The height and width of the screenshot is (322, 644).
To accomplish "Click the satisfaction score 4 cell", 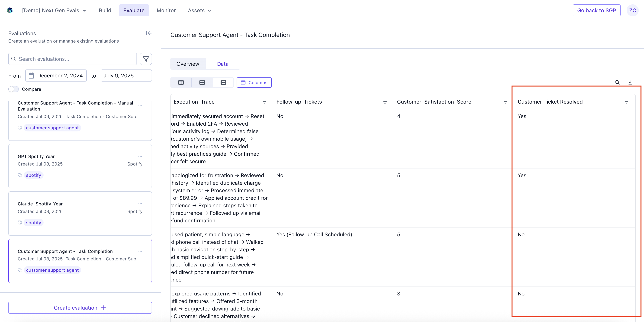I will pyautogui.click(x=399, y=116).
